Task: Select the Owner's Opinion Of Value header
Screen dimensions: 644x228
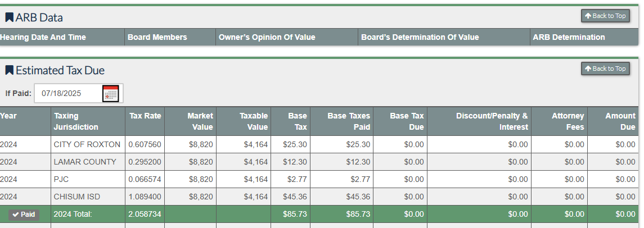Action: pos(267,38)
